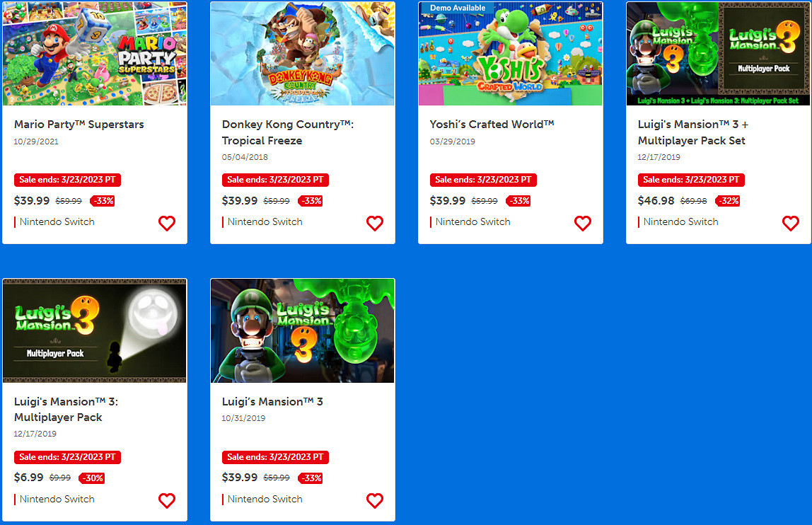Click the Demo Available badge on Yoshi's game
The image size is (812, 525).
click(x=457, y=8)
